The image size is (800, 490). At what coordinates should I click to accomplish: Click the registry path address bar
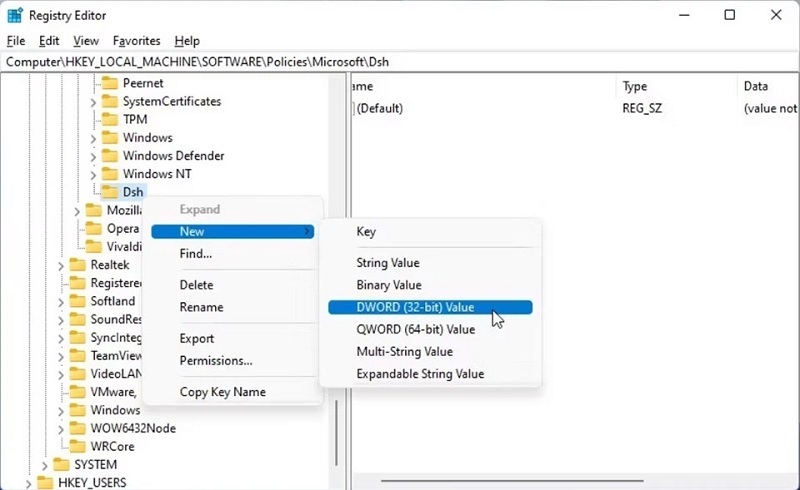(400, 62)
